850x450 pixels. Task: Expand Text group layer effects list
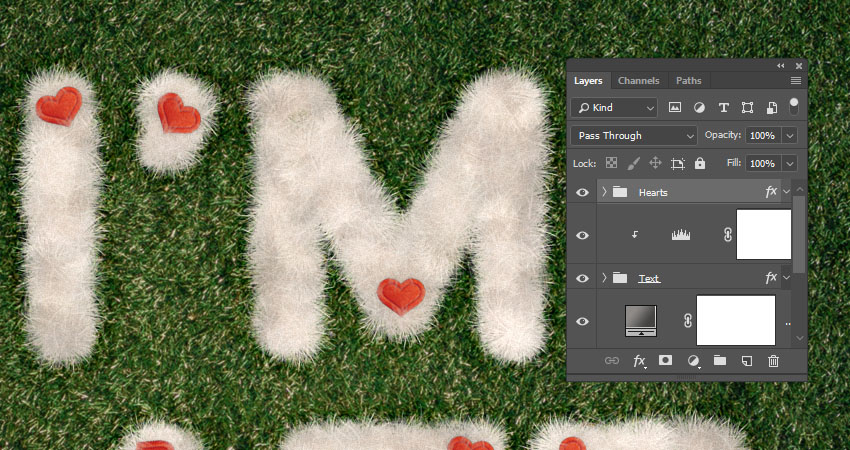[787, 278]
